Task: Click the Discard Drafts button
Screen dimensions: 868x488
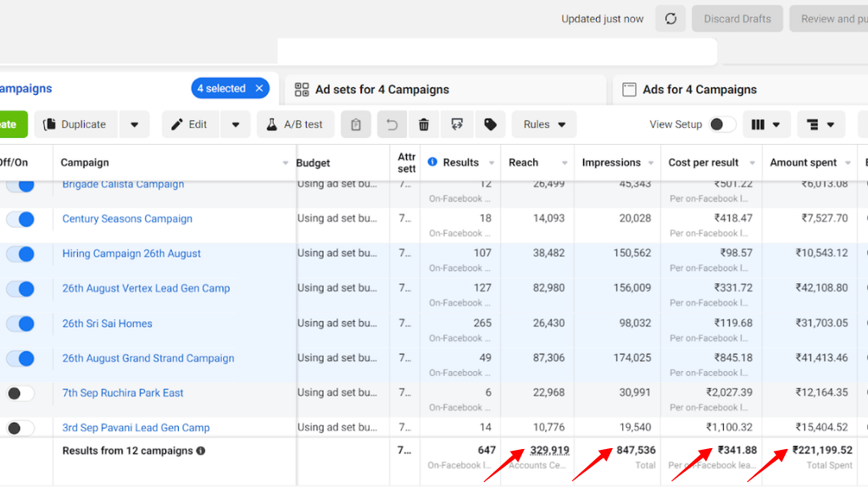Action: pos(737,19)
